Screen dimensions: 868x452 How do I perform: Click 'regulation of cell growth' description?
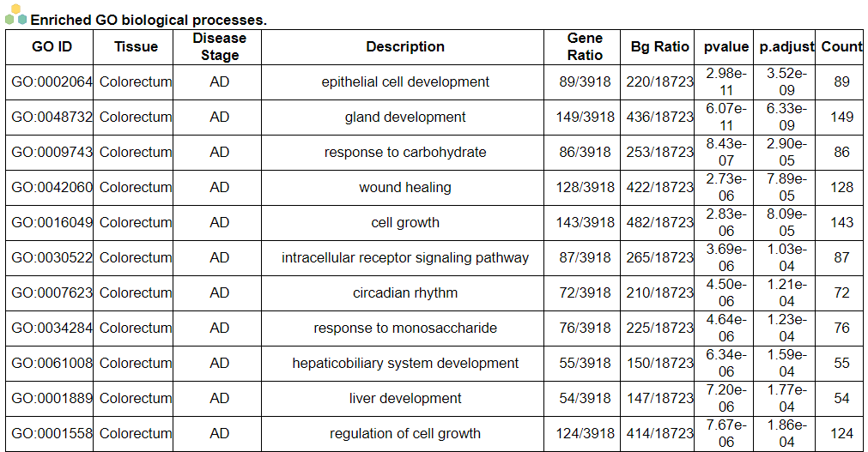[x=405, y=434]
